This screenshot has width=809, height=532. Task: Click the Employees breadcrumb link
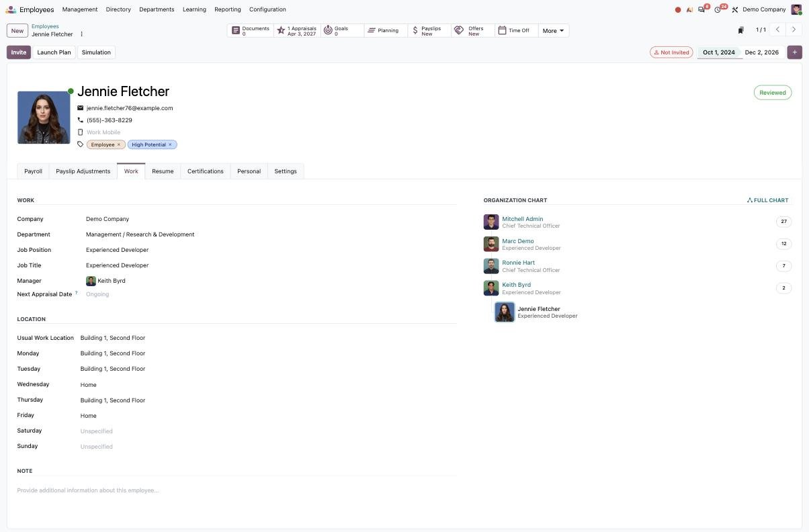[x=45, y=26]
